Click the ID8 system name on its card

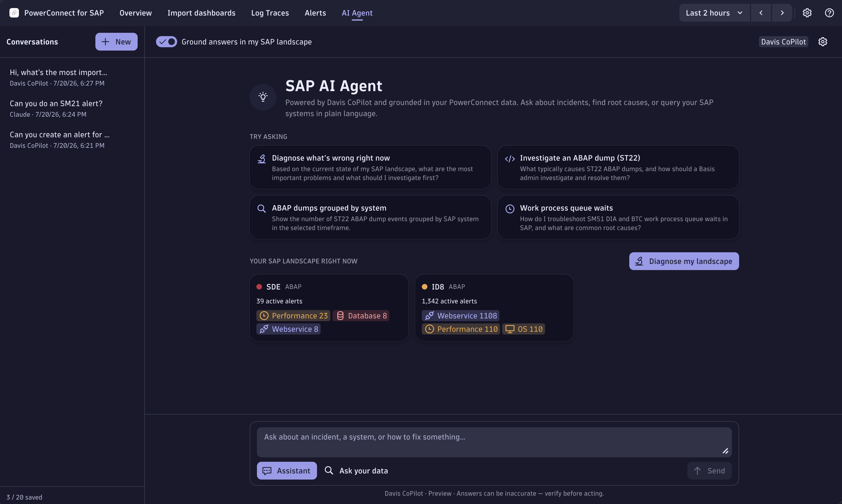pyautogui.click(x=438, y=287)
